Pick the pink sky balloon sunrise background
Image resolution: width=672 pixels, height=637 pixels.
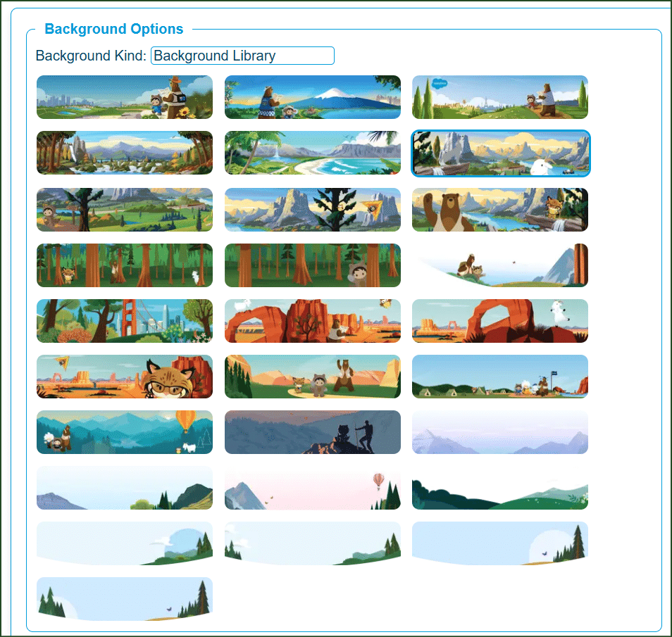pos(312,487)
